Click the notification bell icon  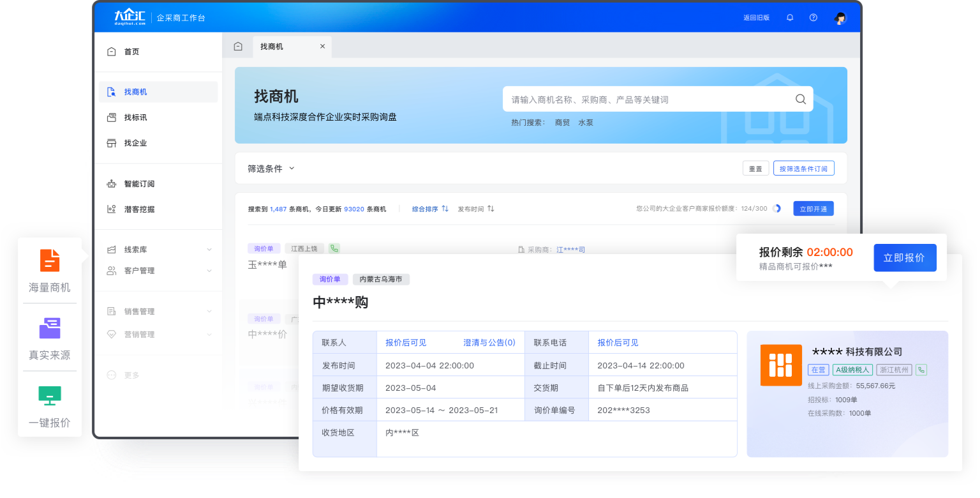tap(790, 18)
